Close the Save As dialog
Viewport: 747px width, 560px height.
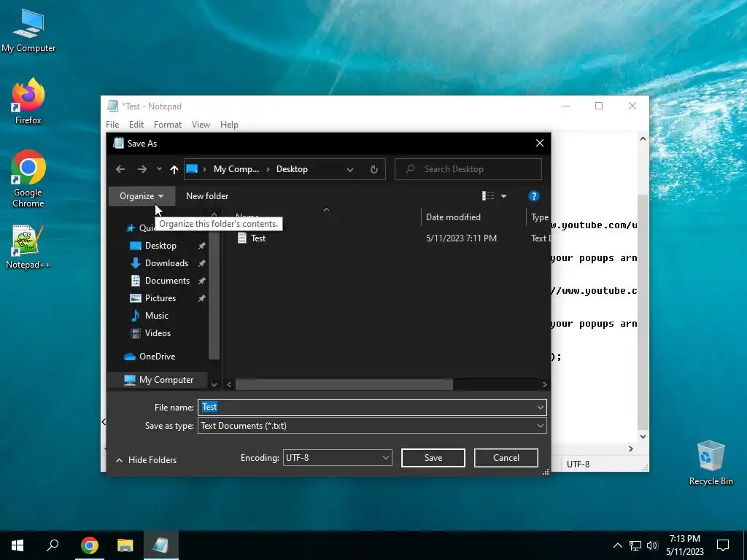coord(539,144)
